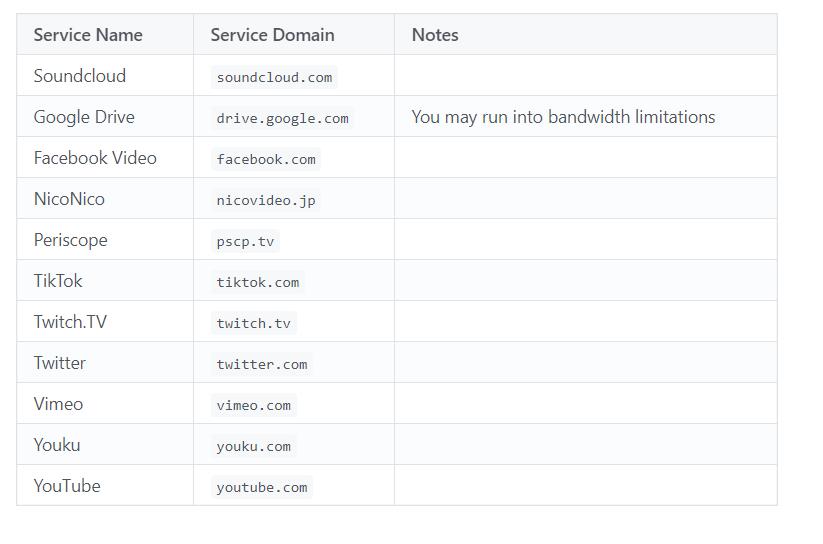
Task: Click the drive.google.com domain code
Action: coord(282,118)
